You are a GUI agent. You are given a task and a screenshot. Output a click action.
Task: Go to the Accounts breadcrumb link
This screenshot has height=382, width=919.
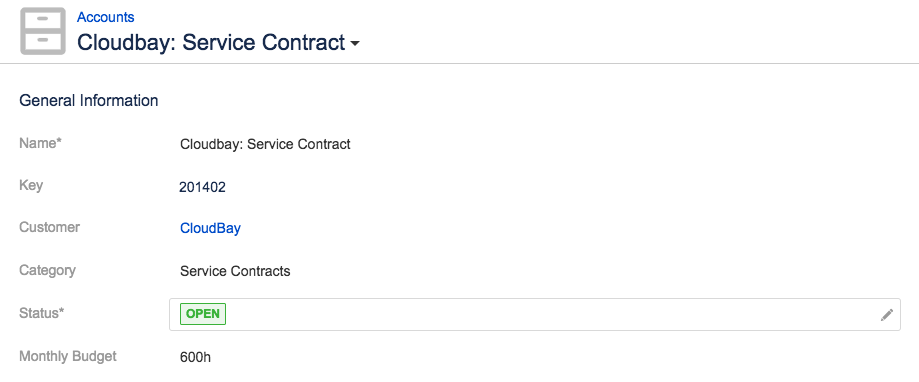pyautogui.click(x=105, y=17)
